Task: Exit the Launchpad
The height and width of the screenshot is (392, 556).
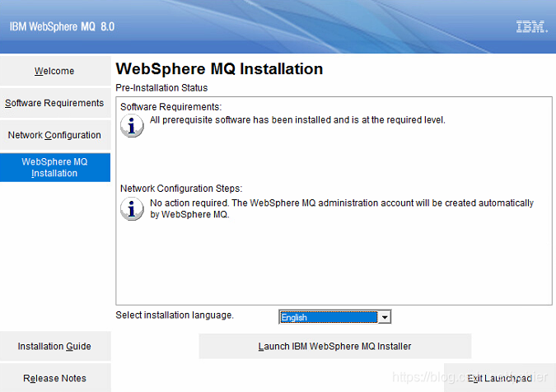Action: tap(500, 378)
